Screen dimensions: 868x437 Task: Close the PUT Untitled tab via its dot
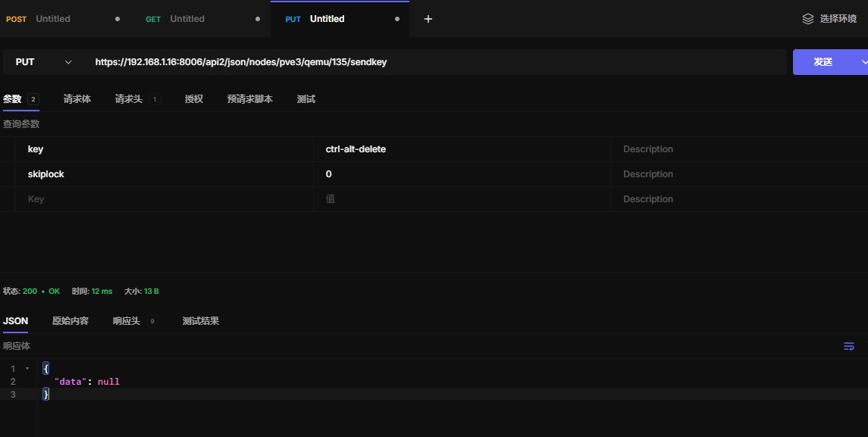tap(397, 19)
